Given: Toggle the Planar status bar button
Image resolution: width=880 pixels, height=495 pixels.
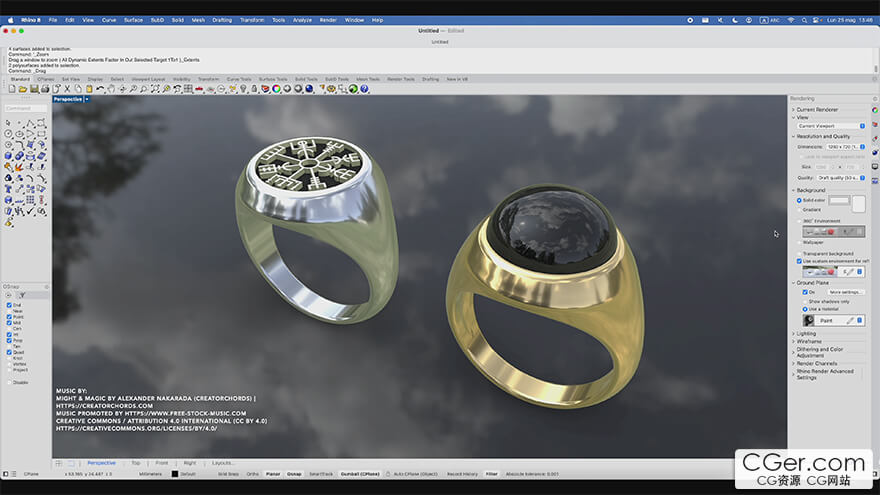Looking at the screenshot, I should tap(273, 474).
